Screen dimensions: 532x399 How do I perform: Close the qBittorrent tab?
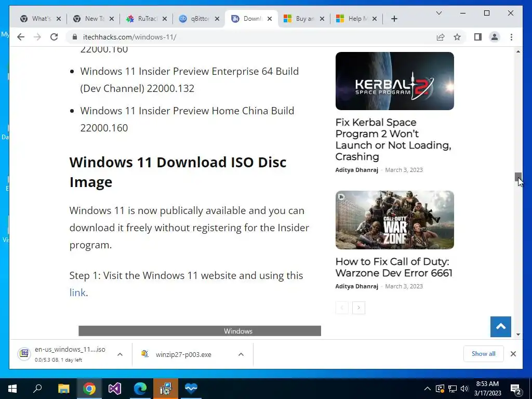(x=218, y=19)
